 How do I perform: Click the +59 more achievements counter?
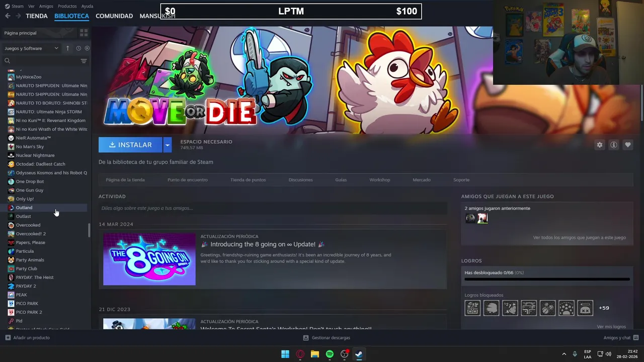click(x=604, y=308)
